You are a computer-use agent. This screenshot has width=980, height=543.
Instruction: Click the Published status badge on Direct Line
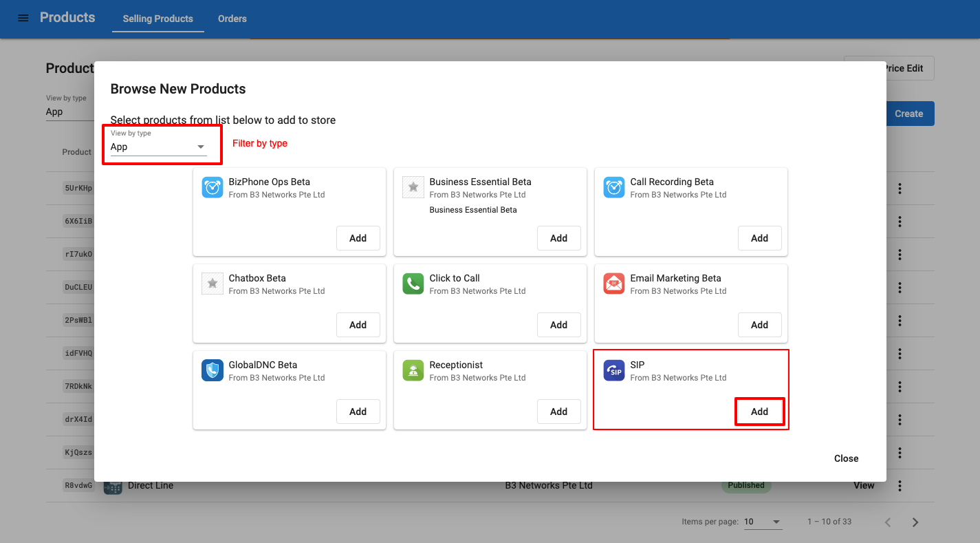pyautogui.click(x=746, y=486)
